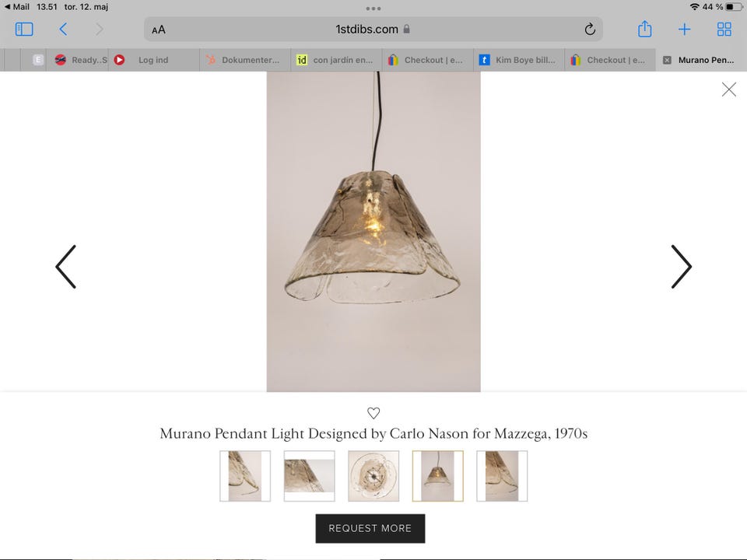Close the image gallery overlay

click(x=728, y=89)
